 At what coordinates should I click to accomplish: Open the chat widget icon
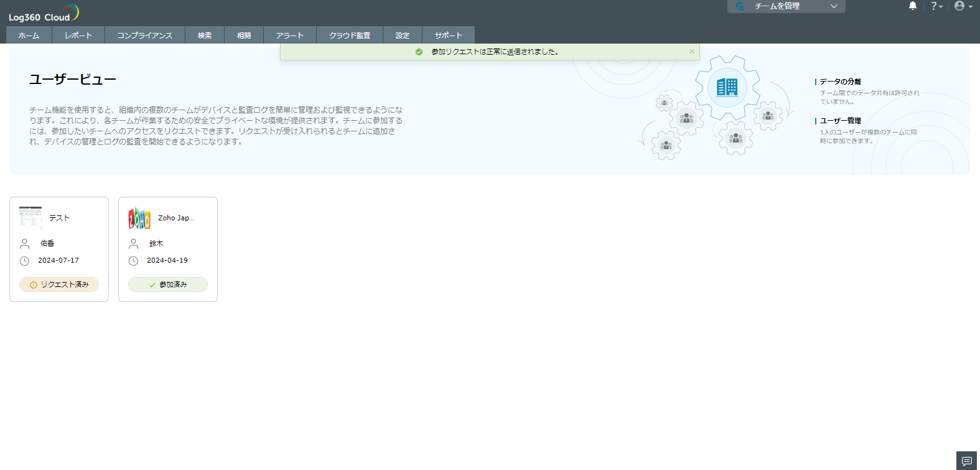(967, 461)
